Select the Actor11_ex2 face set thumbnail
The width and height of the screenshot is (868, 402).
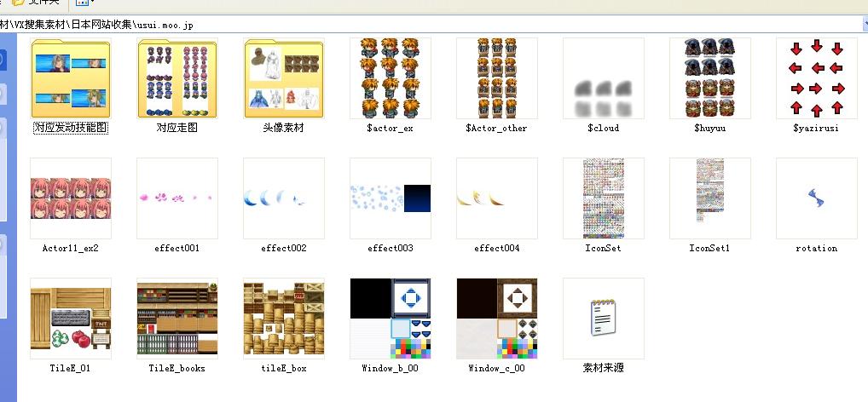click(71, 198)
